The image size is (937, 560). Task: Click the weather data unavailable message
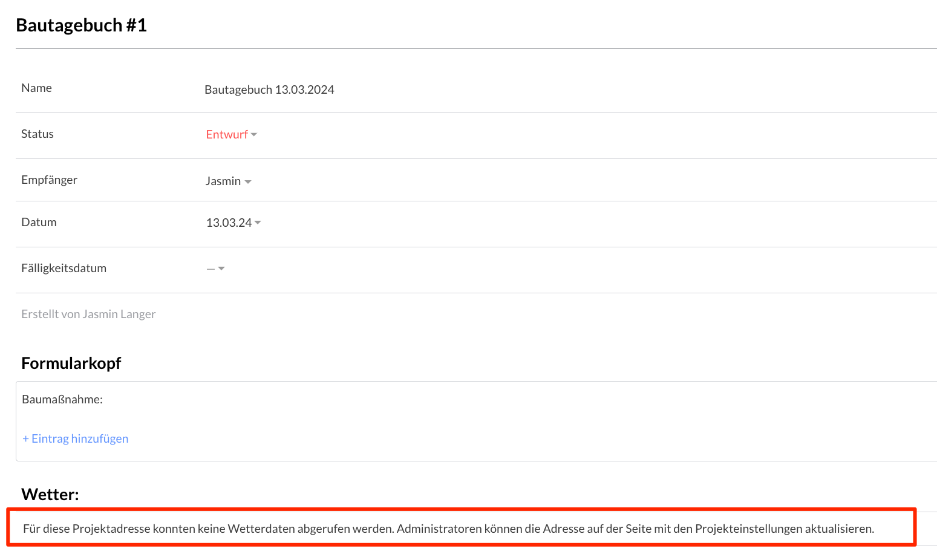pos(448,529)
